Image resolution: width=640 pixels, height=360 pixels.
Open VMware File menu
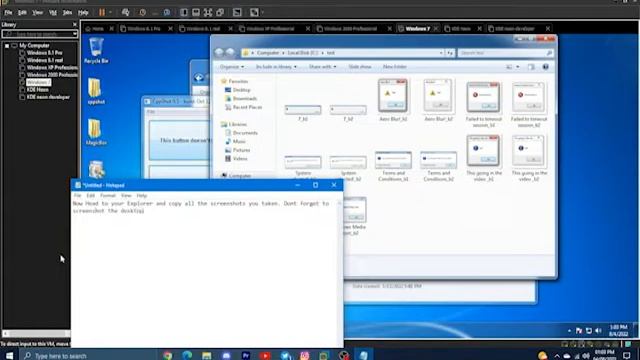(8, 13)
